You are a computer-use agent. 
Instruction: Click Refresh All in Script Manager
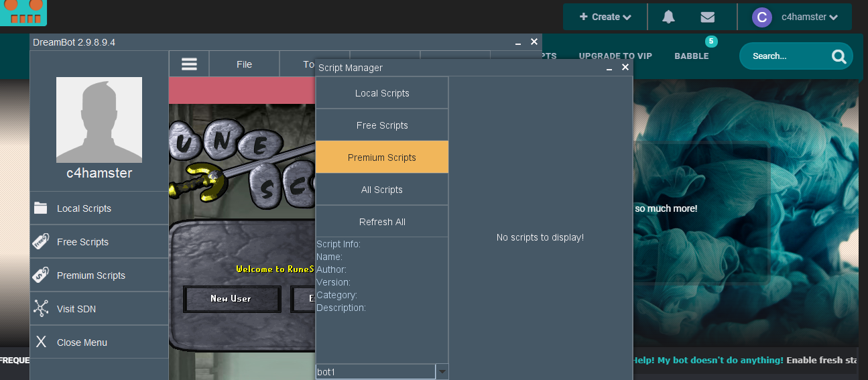point(382,222)
